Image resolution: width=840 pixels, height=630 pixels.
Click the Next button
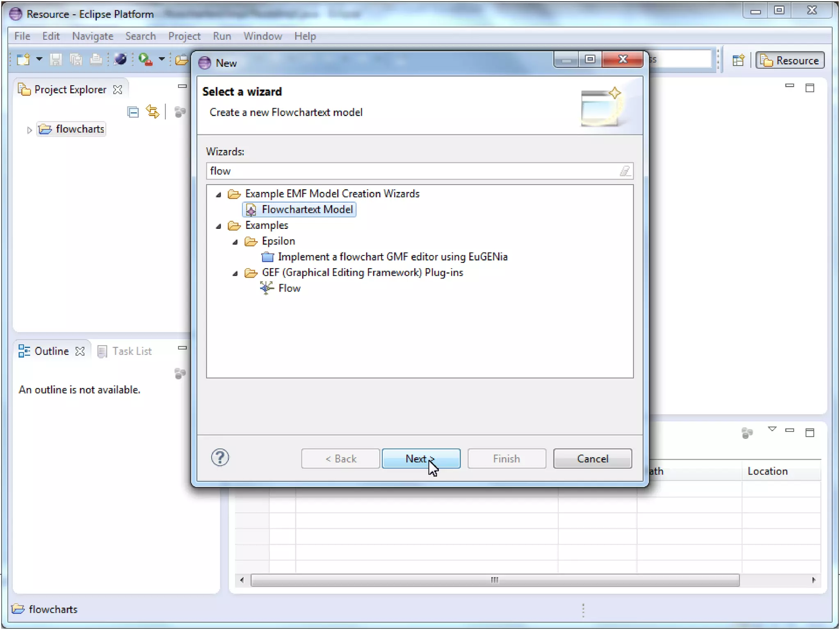420,459
